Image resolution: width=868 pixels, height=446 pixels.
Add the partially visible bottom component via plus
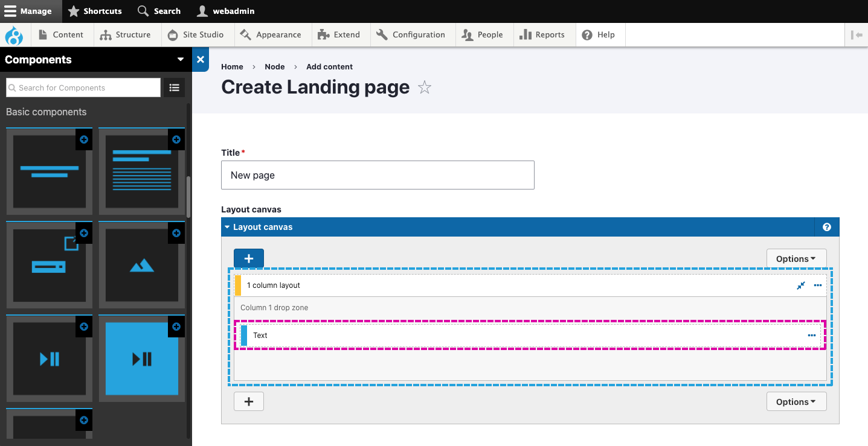click(84, 420)
